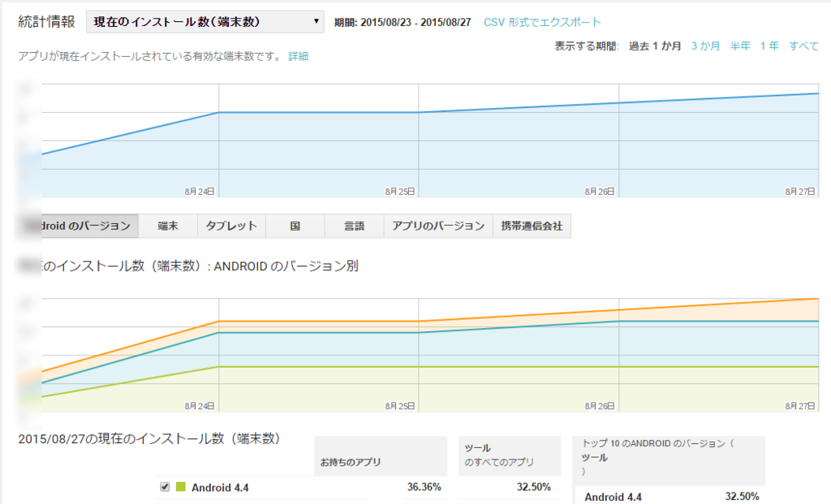Select the 過去 1 か月 time range
Screen dimensions: 831x504
pos(654,47)
